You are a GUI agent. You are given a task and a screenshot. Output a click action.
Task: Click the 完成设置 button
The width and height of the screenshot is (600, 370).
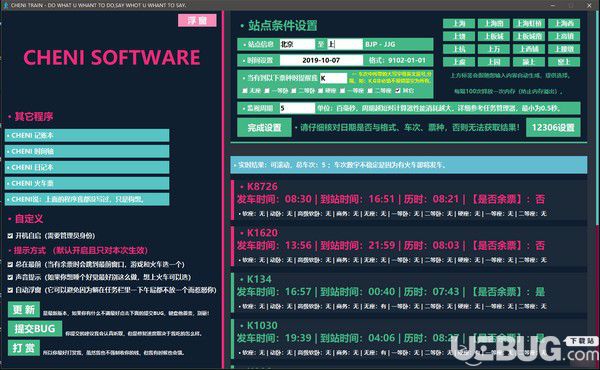pyautogui.click(x=264, y=127)
